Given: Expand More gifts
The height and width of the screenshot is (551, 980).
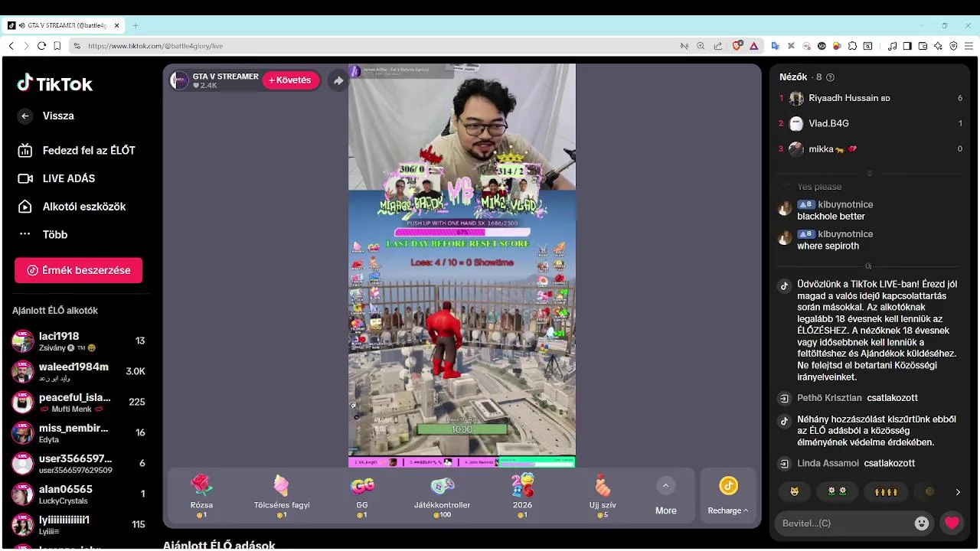Looking at the screenshot, I should click(x=665, y=496).
